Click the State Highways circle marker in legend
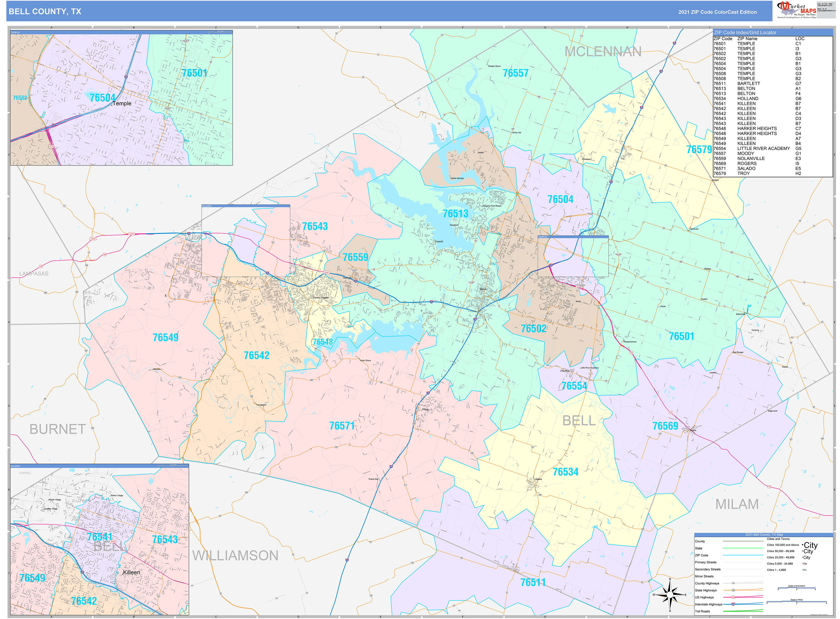 [733, 590]
